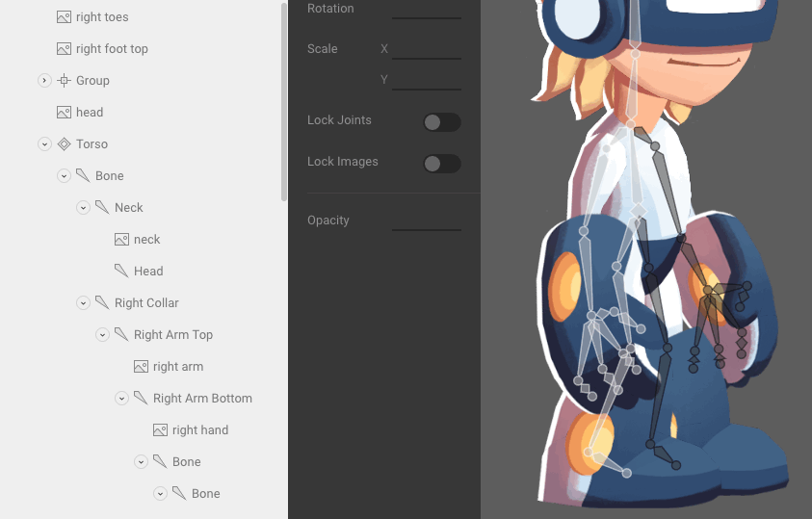The width and height of the screenshot is (812, 519).
Task: Collapse the Right Arm Top bone
Action: tap(102, 335)
